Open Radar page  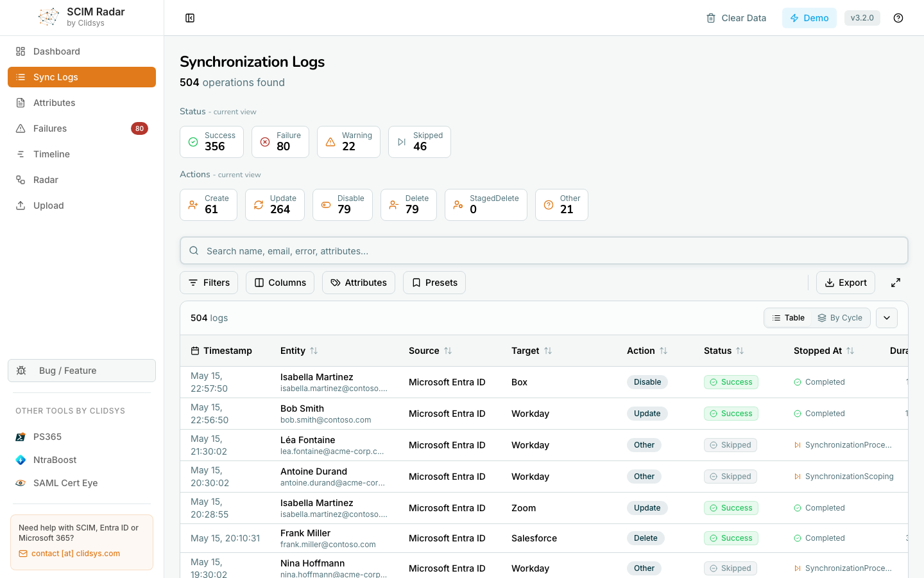81,180
